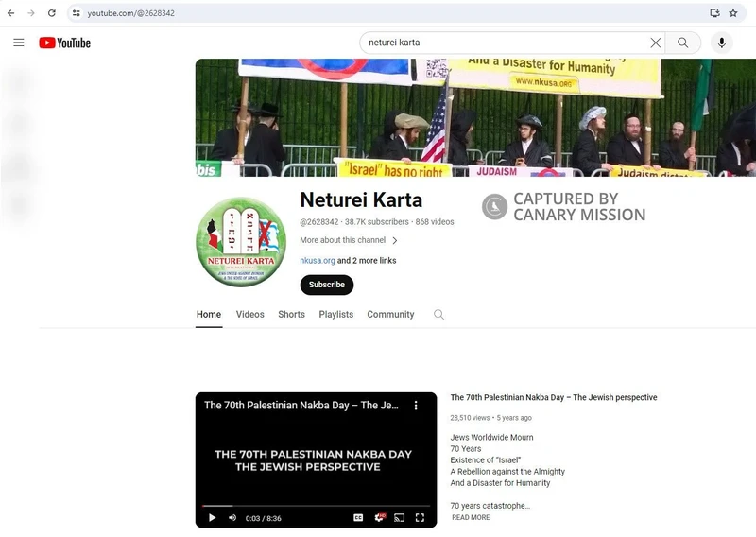Click the 'Neturei Karta' channel name
Screen dimensions: 756x537
[x=361, y=199]
